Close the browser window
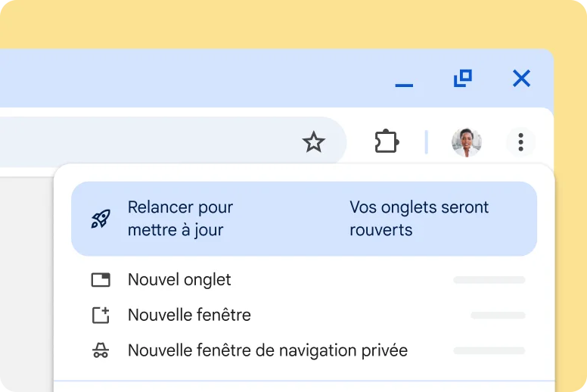 coord(521,78)
